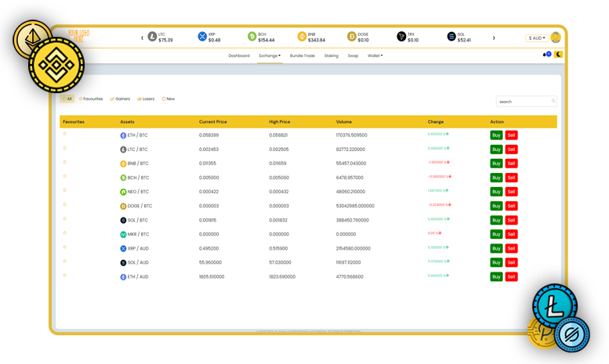The height and width of the screenshot is (364, 609).
Task: Expand the Exchange menu
Action: pyautogui.click(x=270, y=56)
